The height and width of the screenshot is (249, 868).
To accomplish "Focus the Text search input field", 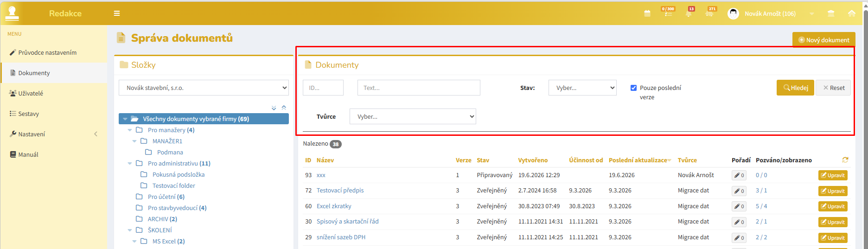I will coord(419,88).
